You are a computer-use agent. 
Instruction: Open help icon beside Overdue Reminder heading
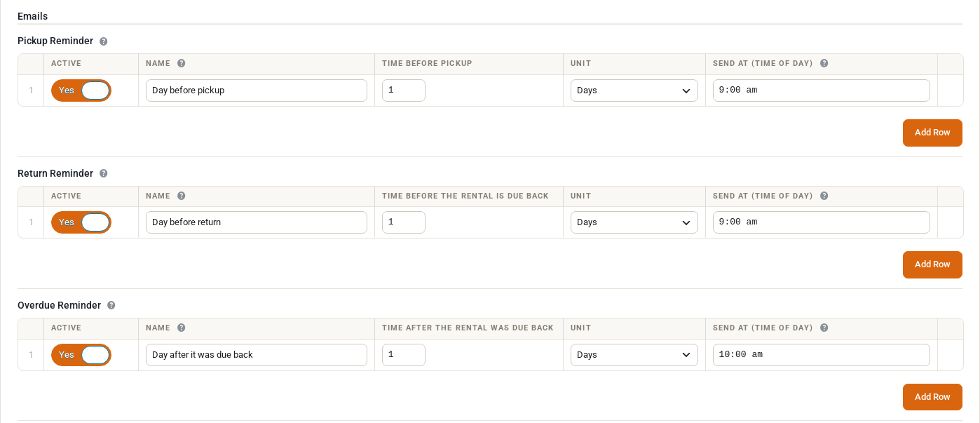pyautogui.click(x=111, y=306)
